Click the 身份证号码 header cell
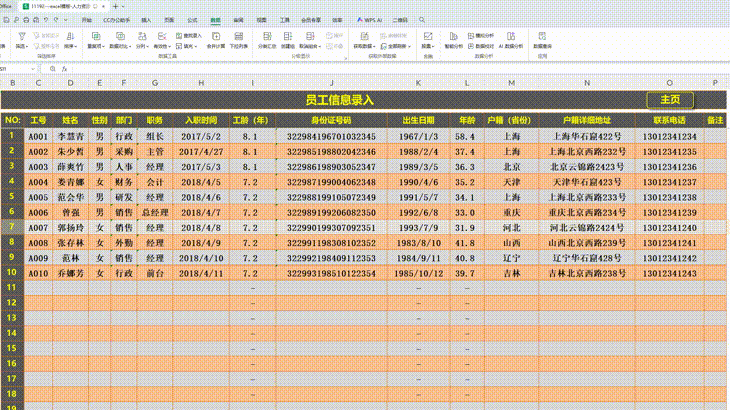This screenshot has height=410, width=730. pyautogui.click(x=331, y=120)
